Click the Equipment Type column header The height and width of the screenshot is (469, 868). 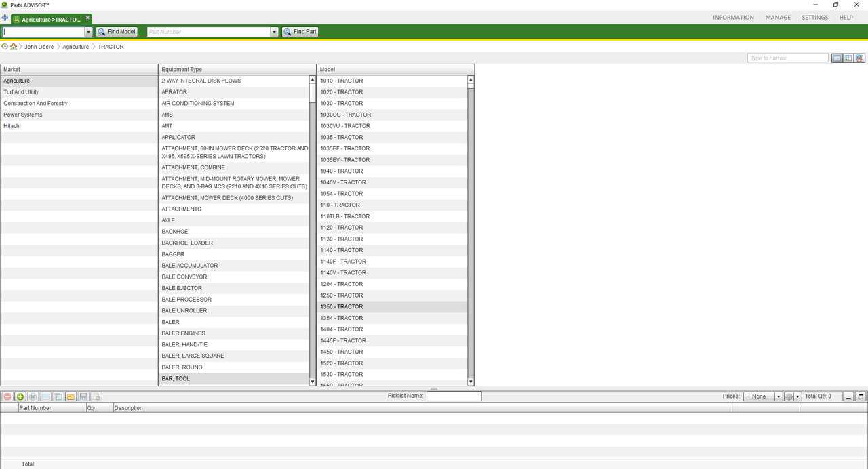tap(237, 69)
